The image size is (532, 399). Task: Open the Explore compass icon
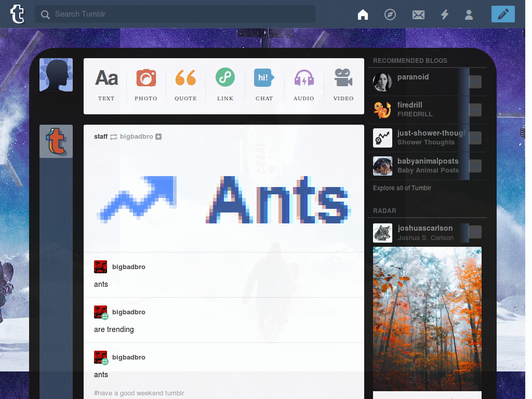[390, 15]
